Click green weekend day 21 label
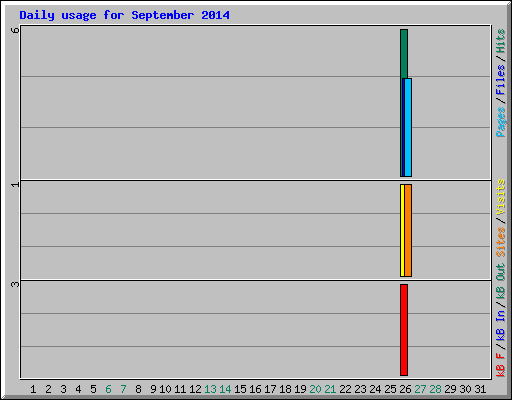 (x=330, y=389)
